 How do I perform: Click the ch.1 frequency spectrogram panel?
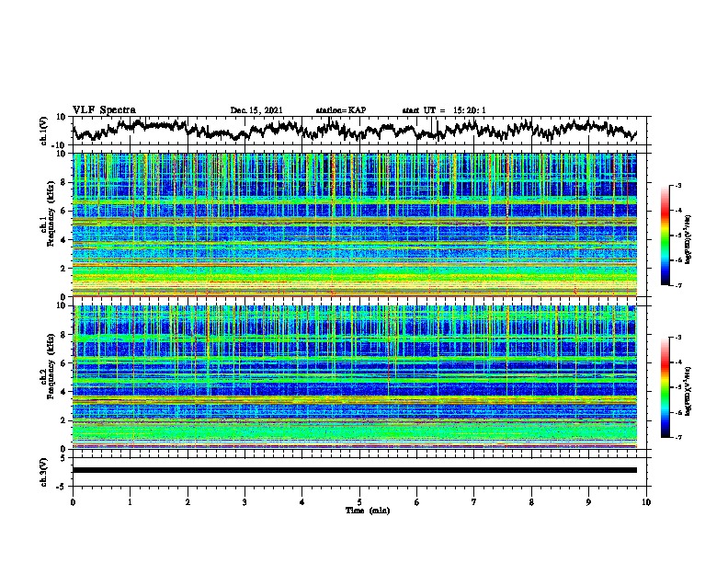355,224
